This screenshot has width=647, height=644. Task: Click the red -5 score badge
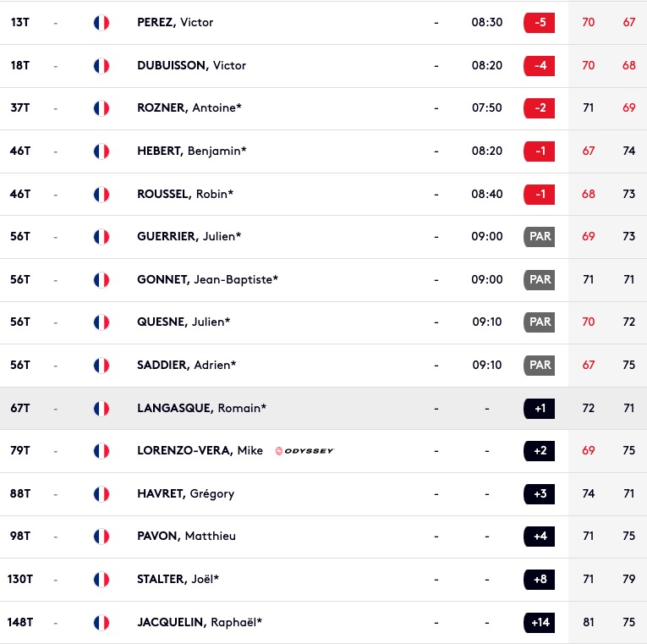click(539, 23)
